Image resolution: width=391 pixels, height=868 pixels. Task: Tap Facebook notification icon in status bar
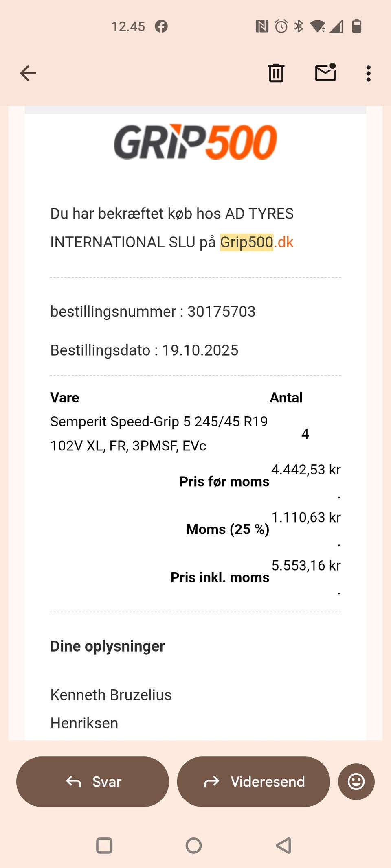(161, 26)
